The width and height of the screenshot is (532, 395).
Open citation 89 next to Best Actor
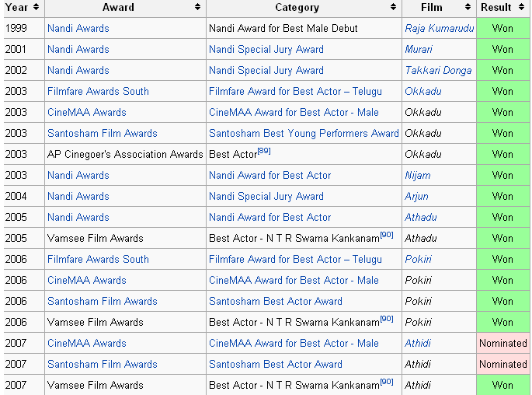point(264,152)
